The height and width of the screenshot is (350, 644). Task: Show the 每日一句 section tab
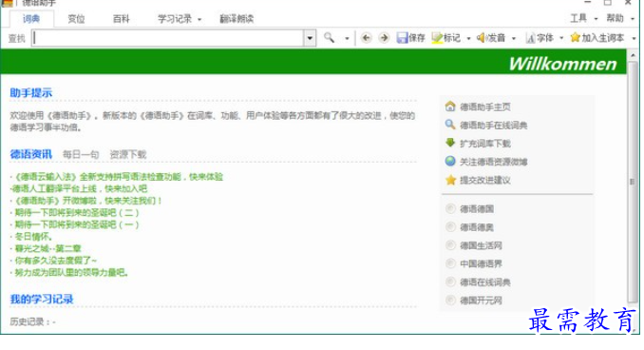[x=81, y=155]
